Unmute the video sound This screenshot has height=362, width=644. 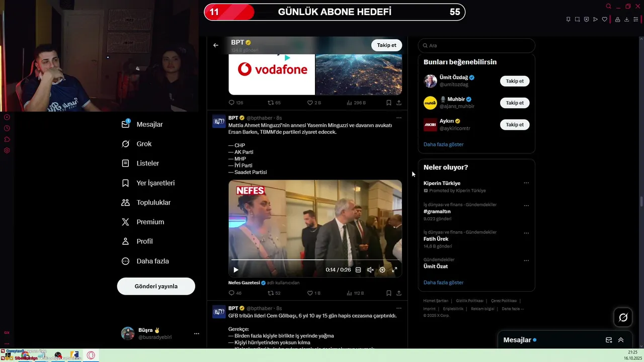tap(370, 270)
